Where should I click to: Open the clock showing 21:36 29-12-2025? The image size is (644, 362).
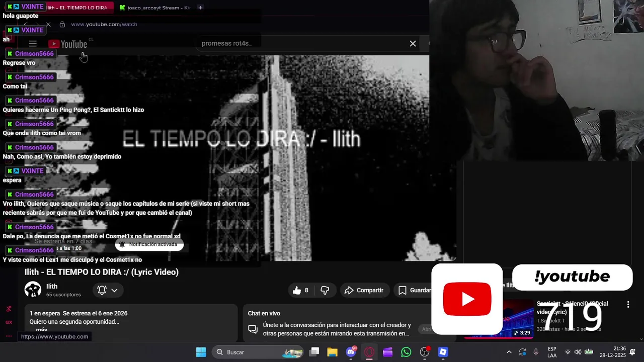click(x=612, y=352)
